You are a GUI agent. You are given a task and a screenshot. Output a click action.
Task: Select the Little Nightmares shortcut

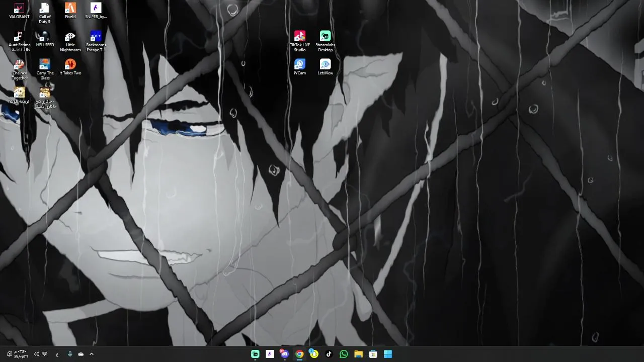pos(70,41)
